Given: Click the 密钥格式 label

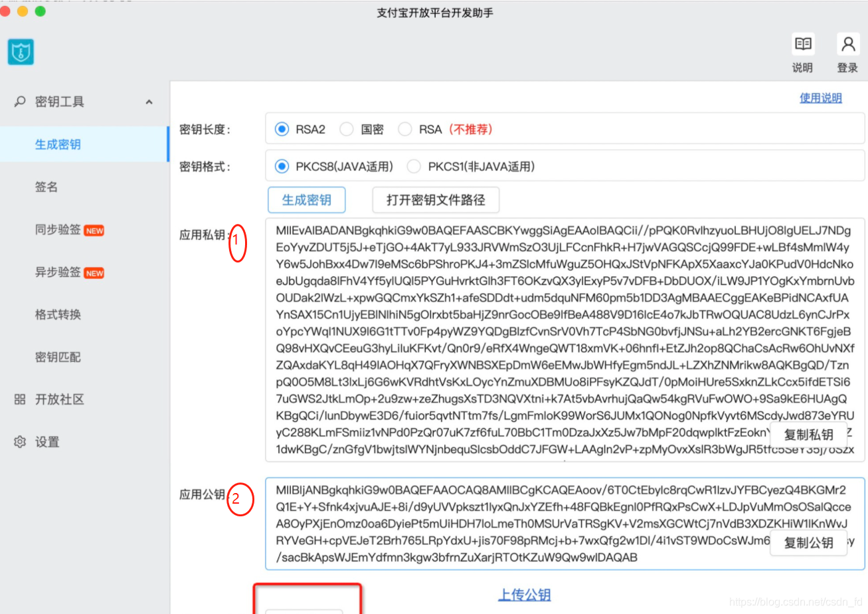Looking at the screenshot, I should pyautogui.click(x=205, y=166).
